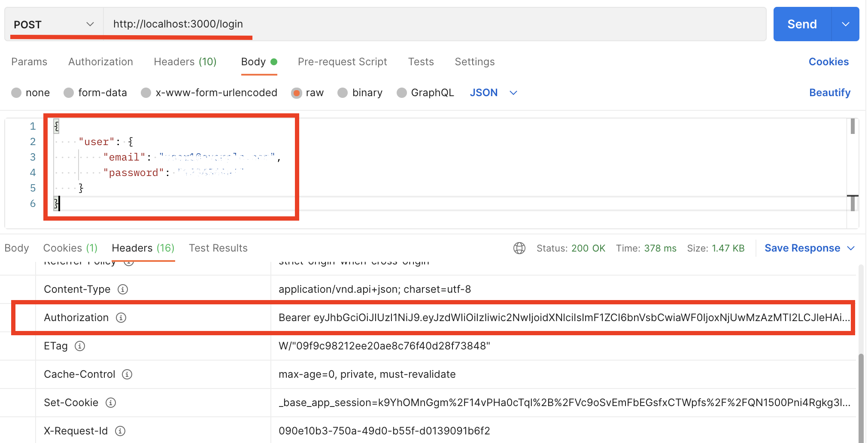The width and height of the screenshot is (868, 443).
Task: Click the Send button
Action: tap(802, 24)
